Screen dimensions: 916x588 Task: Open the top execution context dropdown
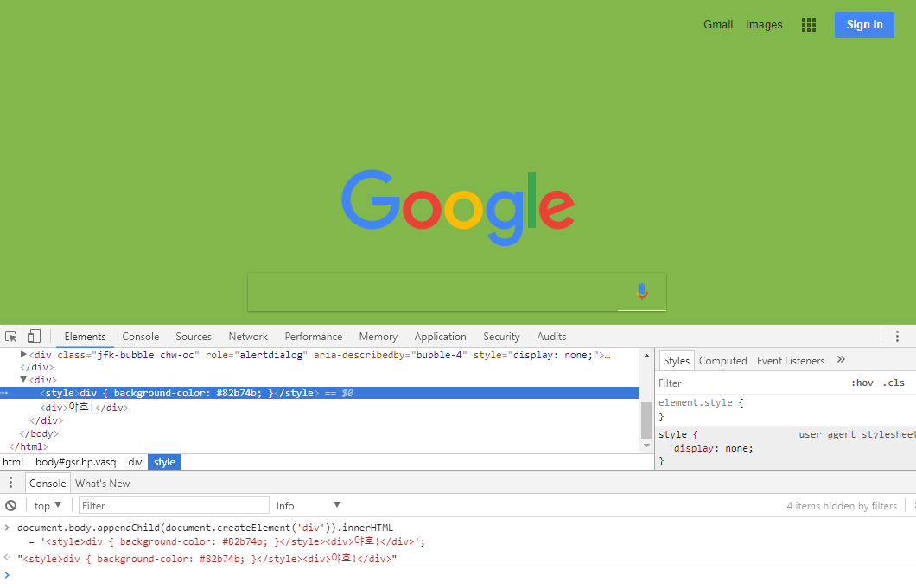48,506
